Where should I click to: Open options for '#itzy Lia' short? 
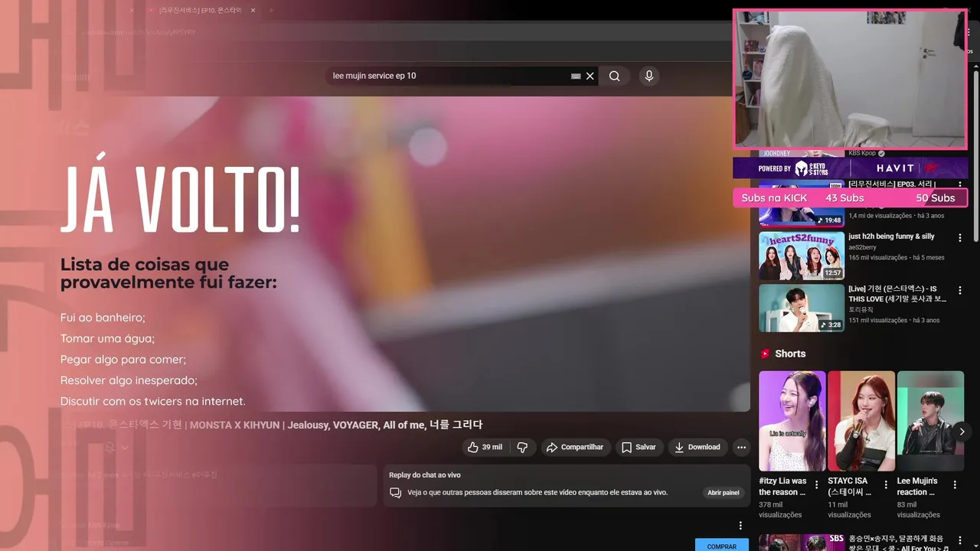click(816, 484)
